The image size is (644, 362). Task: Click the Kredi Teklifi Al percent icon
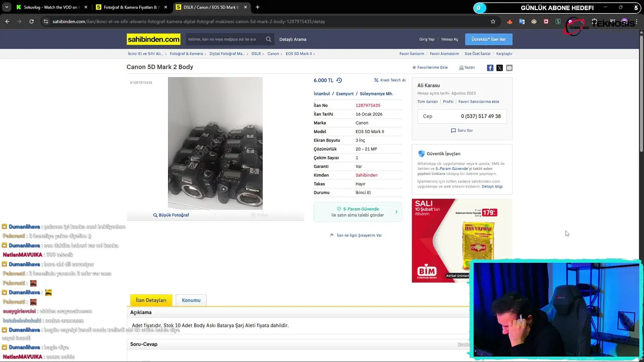pyautogui.click(x=376, y=80)
